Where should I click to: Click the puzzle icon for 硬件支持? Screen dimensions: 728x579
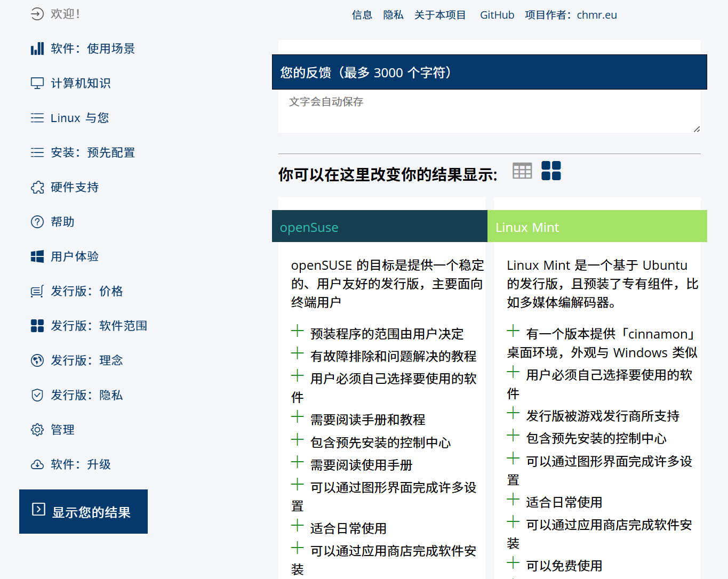[x=37, y=187]
